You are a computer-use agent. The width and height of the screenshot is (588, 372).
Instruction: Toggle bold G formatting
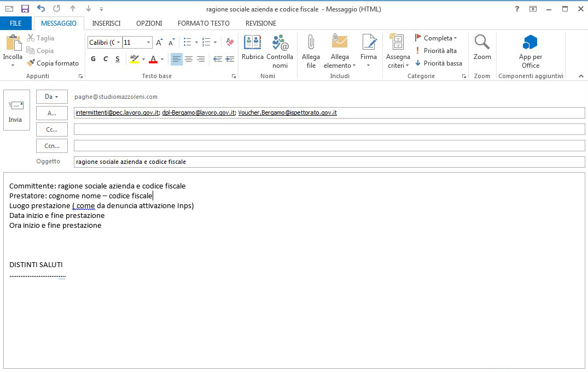tap(93, 59)
